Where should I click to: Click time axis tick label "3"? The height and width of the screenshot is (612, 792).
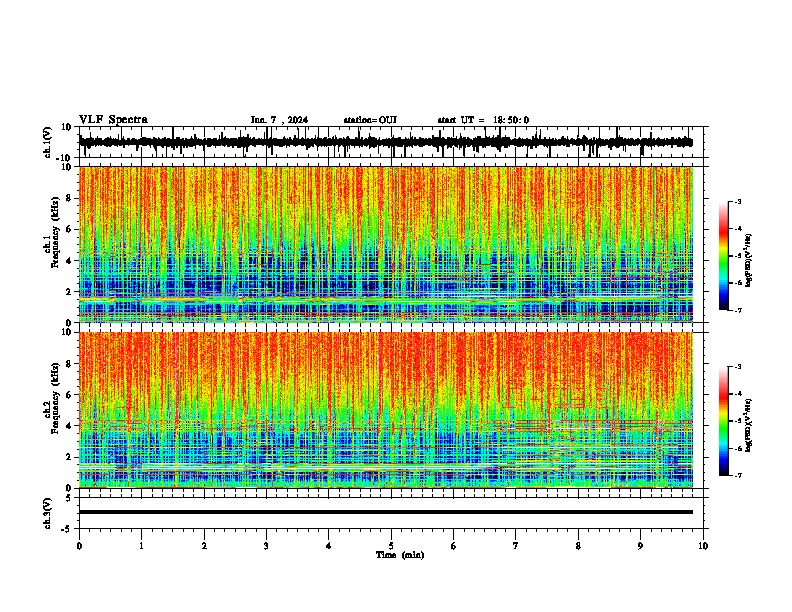pyautogui.click(x=266, y=546)
